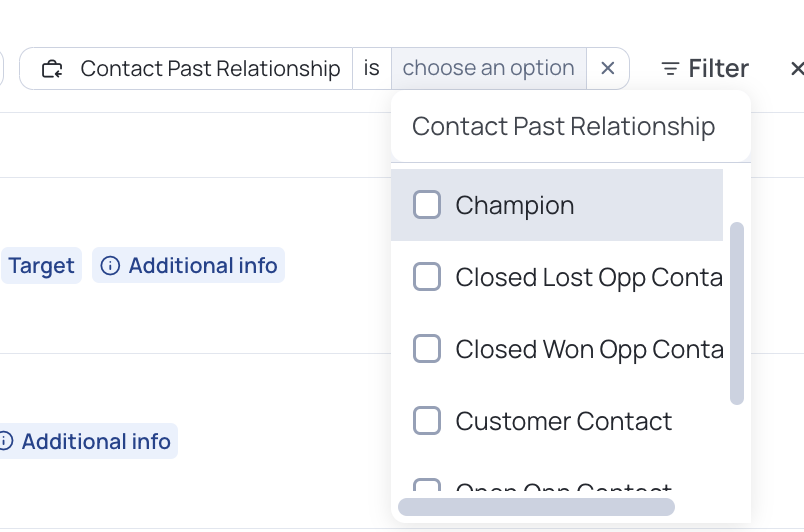Click the info icon in lower Additional info tag

point(5,441)
